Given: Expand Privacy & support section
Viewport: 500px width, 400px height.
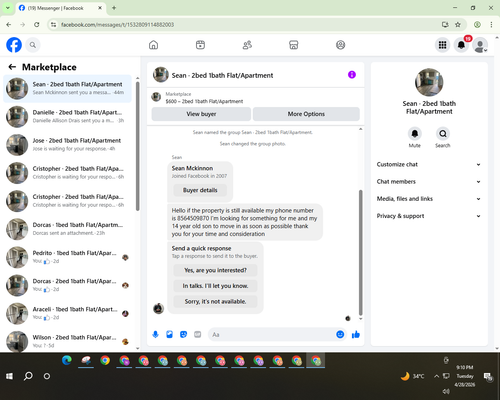Looking at the screenshot, I should tap(429, 216).
